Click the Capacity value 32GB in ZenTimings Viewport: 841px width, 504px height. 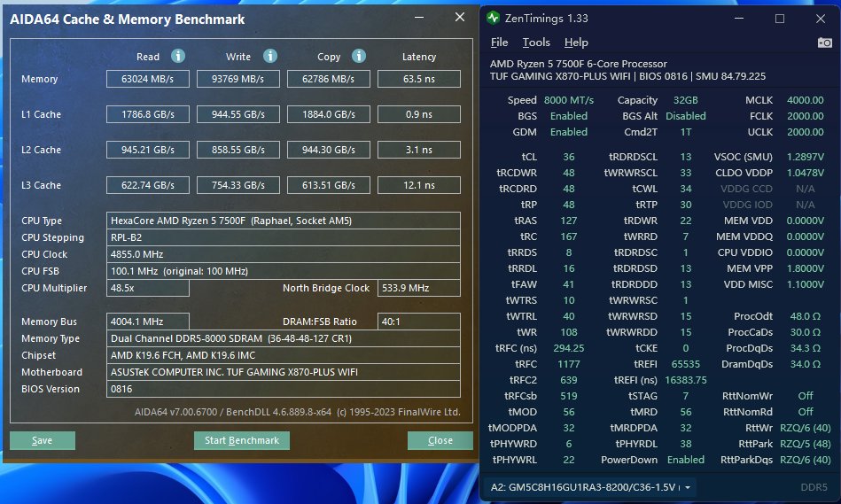pos(685,100)
